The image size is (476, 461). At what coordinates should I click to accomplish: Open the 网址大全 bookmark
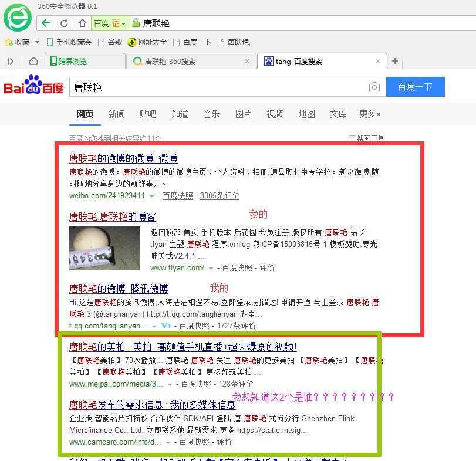click(147, 42)
